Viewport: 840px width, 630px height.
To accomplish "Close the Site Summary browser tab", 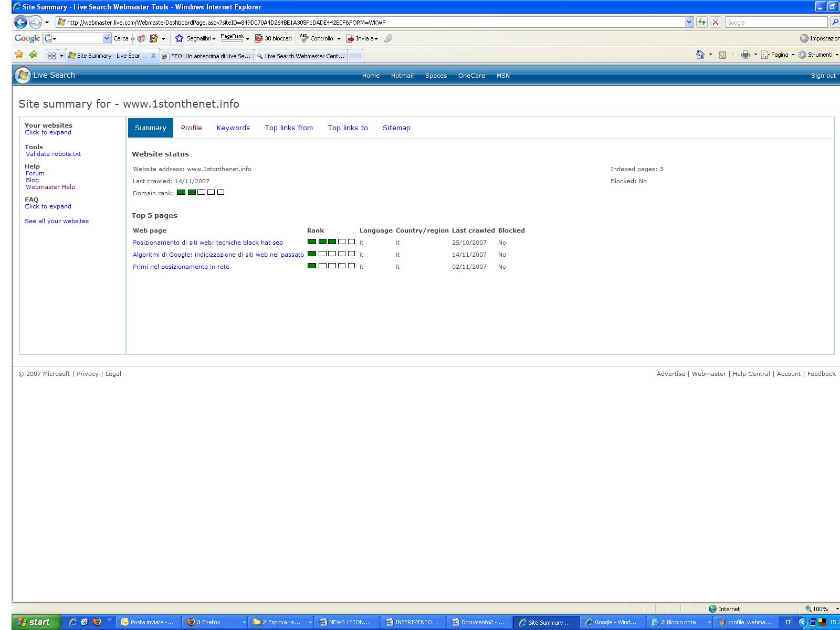I will pos(153,56).
